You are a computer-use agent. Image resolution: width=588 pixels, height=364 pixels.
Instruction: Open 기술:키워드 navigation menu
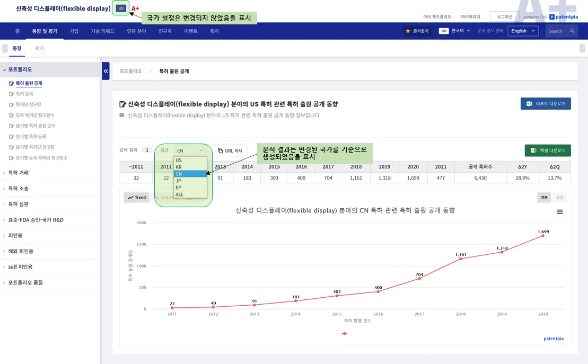102,31
